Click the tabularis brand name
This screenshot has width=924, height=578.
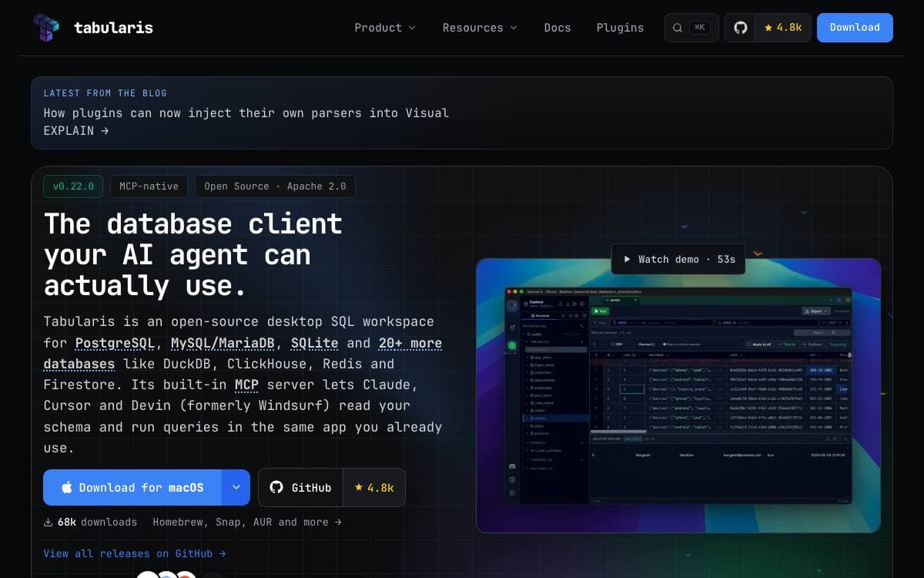pos(113,28)
